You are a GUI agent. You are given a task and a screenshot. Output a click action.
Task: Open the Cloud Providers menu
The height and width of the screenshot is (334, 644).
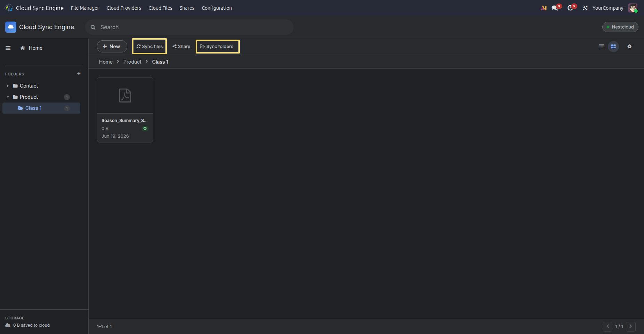[124, 8]
